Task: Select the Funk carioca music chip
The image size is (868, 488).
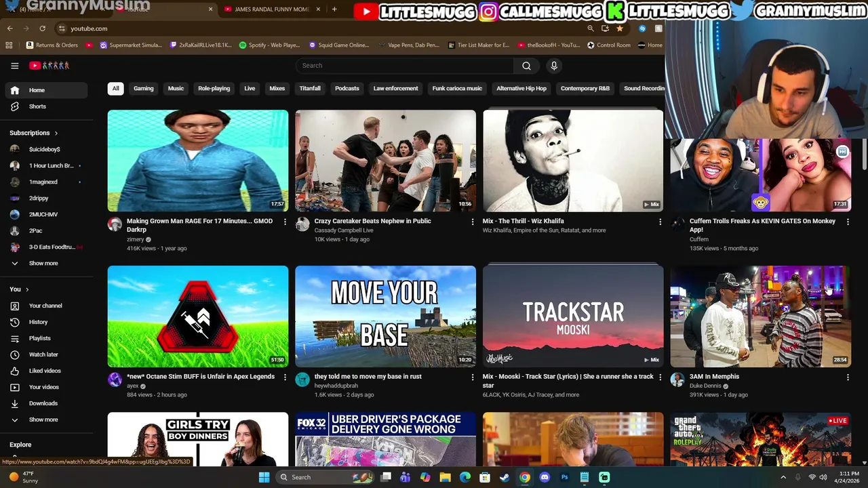Action: [457, 89]
